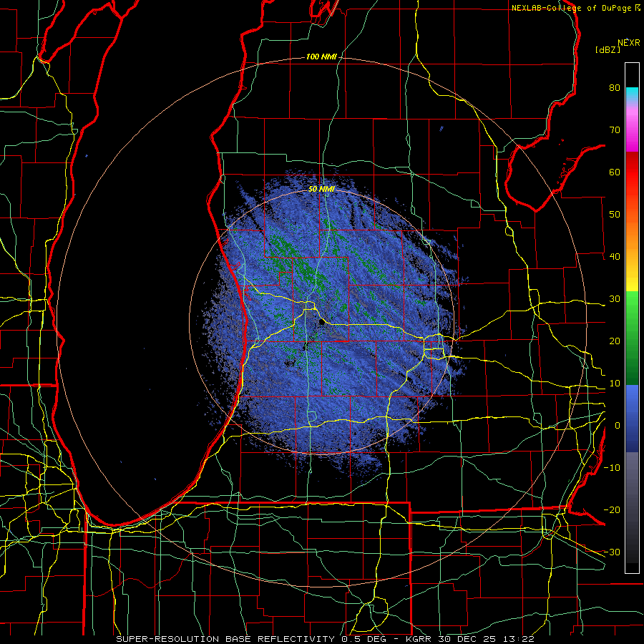Viewport: 644px width, 644px height.
Task: Click the KGRR radar site center dot
Action: tap(321, 322)
